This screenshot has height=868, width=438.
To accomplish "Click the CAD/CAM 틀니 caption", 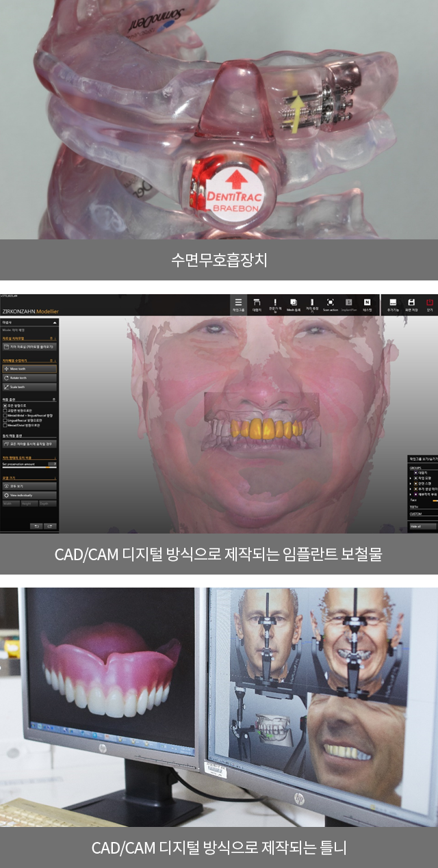I will click(x=219, y=847).
